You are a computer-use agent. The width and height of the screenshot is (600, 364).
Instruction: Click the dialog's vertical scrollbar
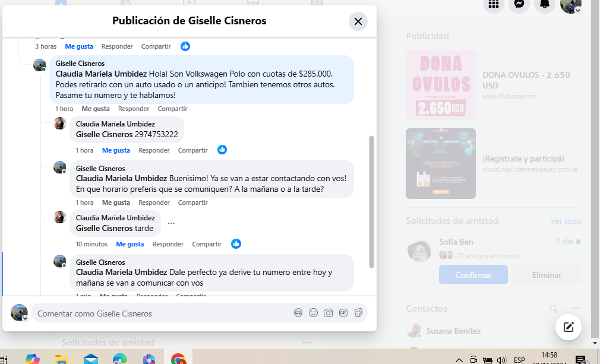372,202
